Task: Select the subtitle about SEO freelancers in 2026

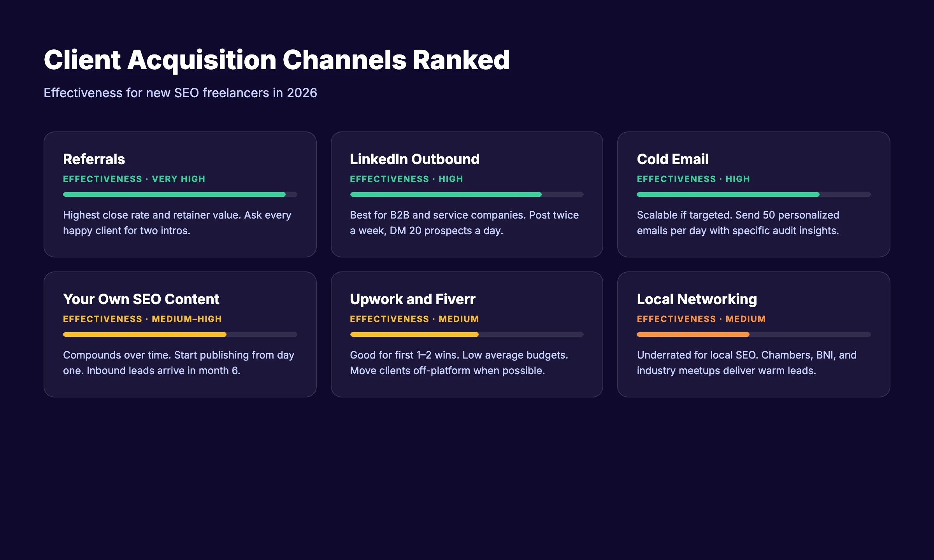Action: click(180, 93)
